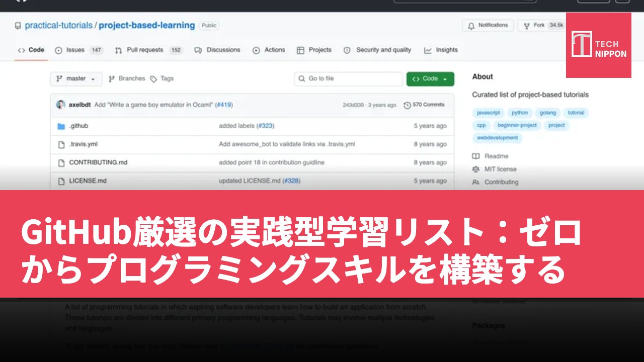
Task: Open the .github folder name
Action: coord(78,126)
